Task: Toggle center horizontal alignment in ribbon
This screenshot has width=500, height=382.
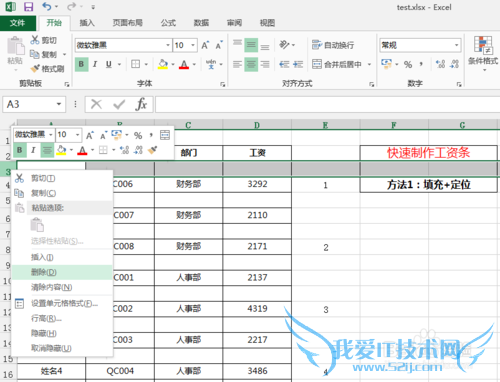Action: pos(251,64)
